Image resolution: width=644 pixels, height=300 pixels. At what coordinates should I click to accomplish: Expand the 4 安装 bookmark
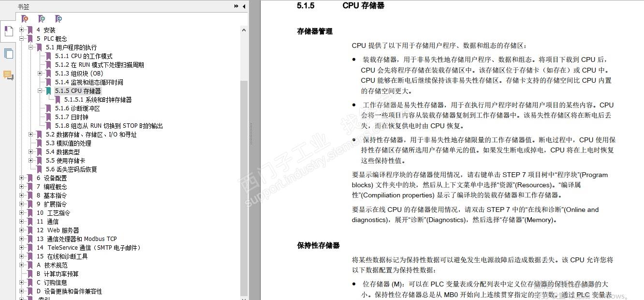[x=21, y=30]
